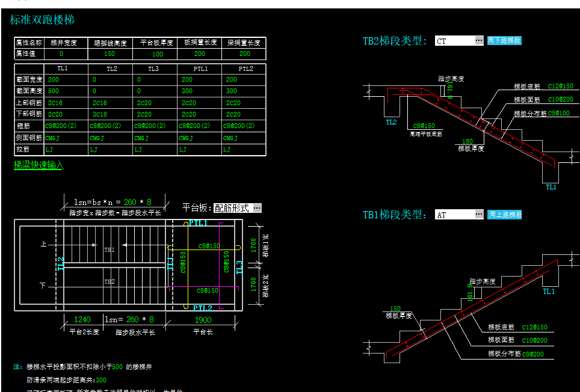Select TL3 截面高度 value 0

click(x=139, y=91)
